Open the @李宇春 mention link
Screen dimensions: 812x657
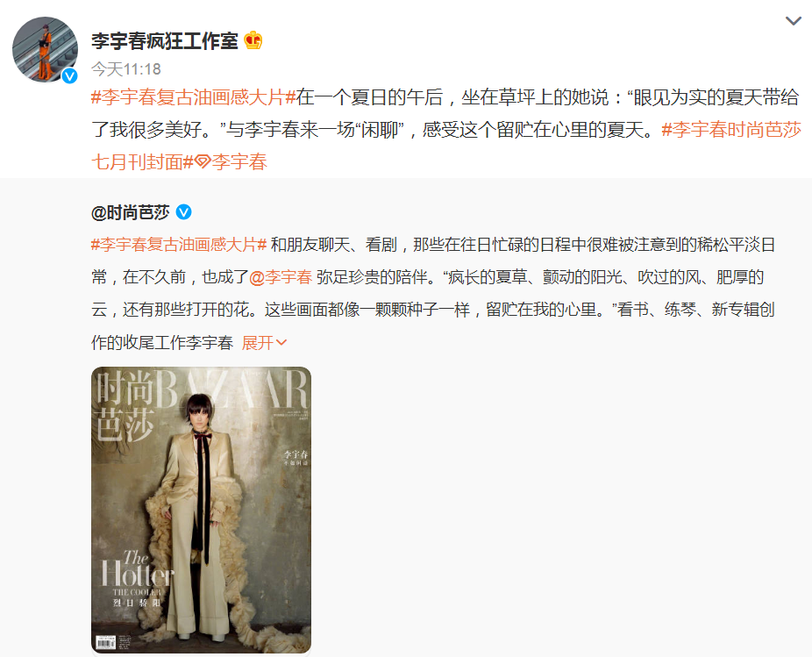coord(281,277)
